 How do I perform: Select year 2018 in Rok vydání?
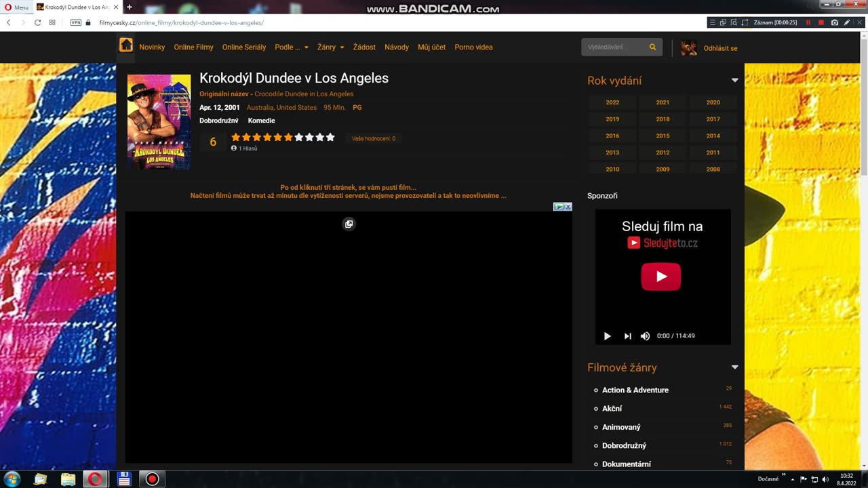[663, 119]
